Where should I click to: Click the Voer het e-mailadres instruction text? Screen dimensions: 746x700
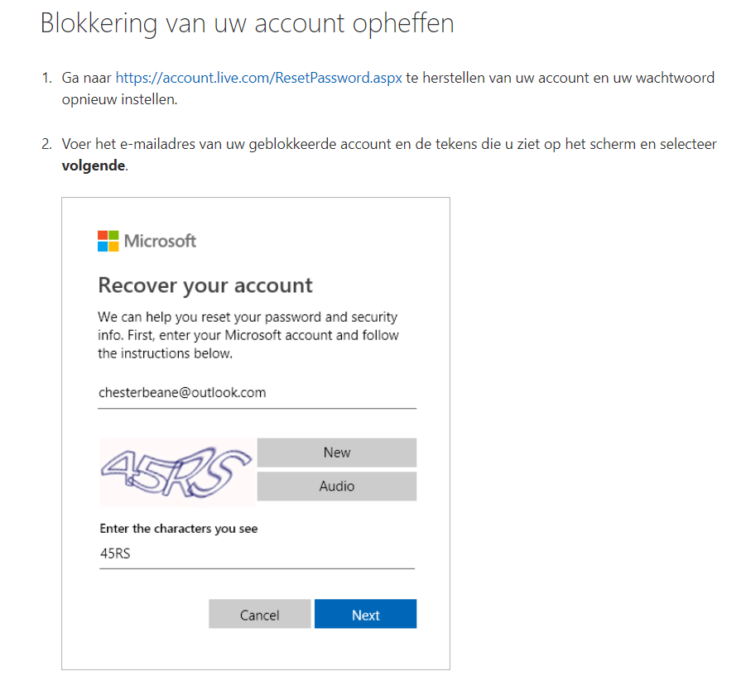(x=389, y=155)
